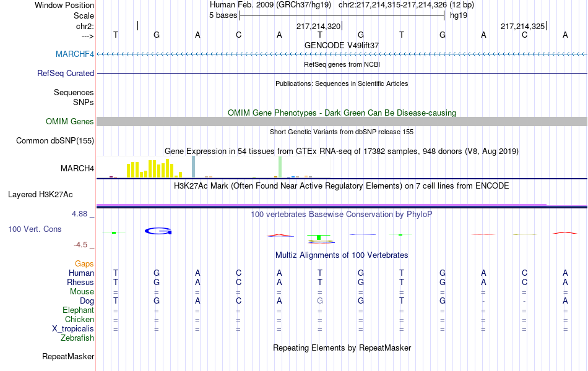Click the Scale ruler label
The image size is (588, 371).
[84, 15]
